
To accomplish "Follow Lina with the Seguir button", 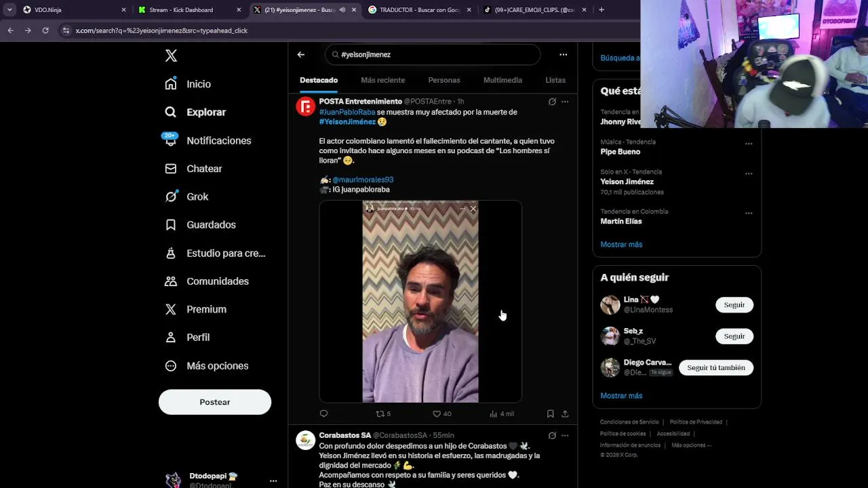I will coord(734,305).
